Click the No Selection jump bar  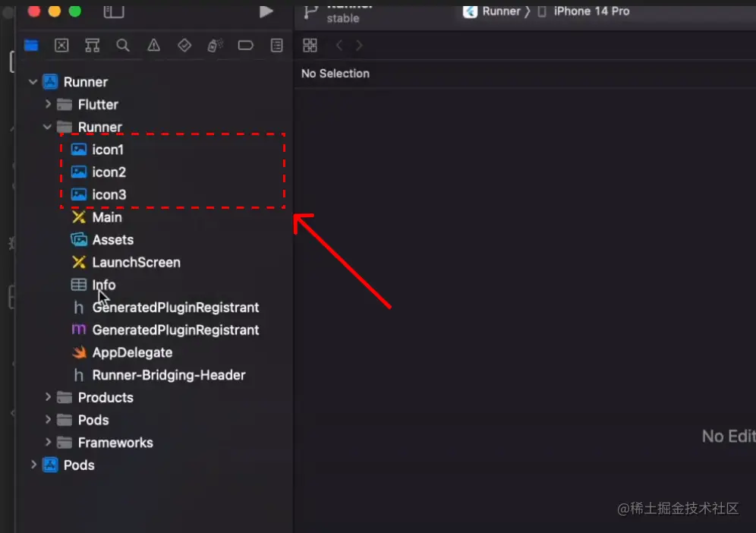click(x=335, y=74)
